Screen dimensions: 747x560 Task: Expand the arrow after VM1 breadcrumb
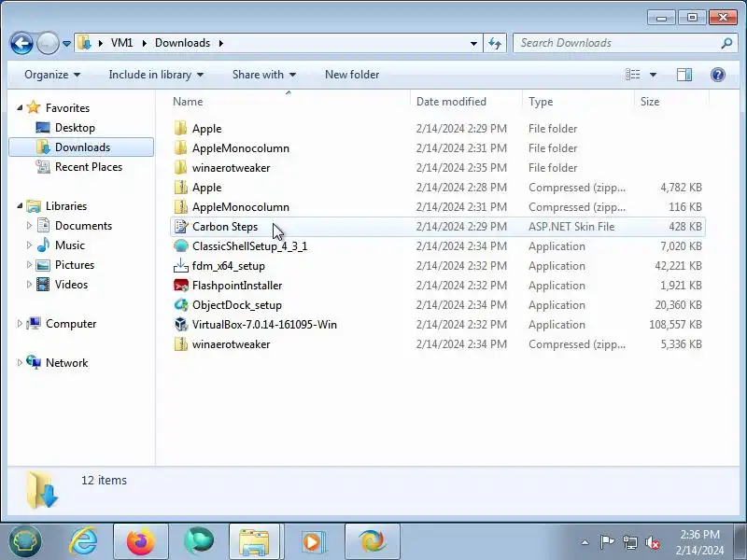click(144, 43)
